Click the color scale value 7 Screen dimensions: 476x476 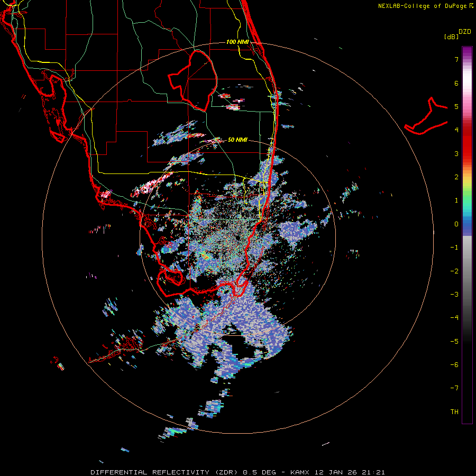[x=456, y=59]
